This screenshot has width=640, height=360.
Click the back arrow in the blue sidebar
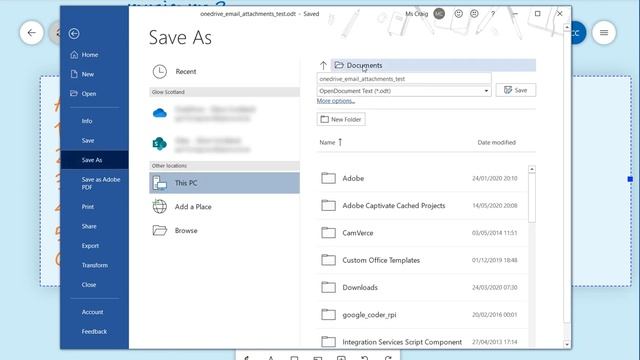click(74, 33)
